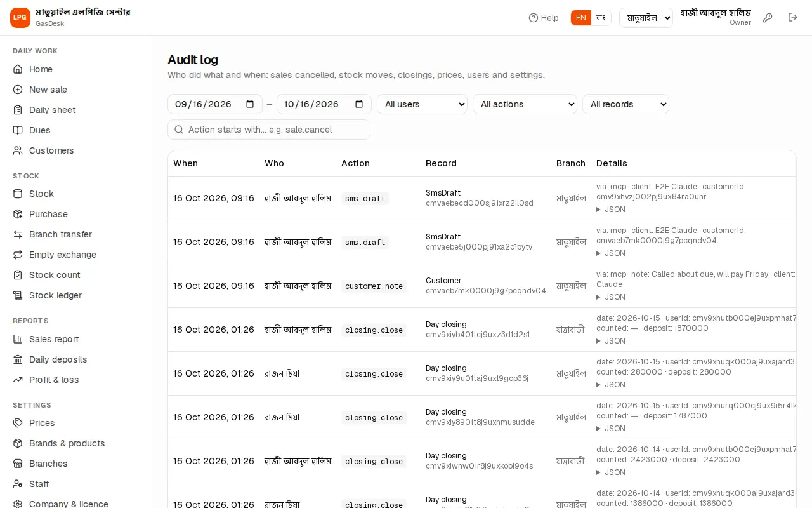The height and width of the screenshot is (508, 812).
Task: Click the Details column header
Action: [612, 163]
